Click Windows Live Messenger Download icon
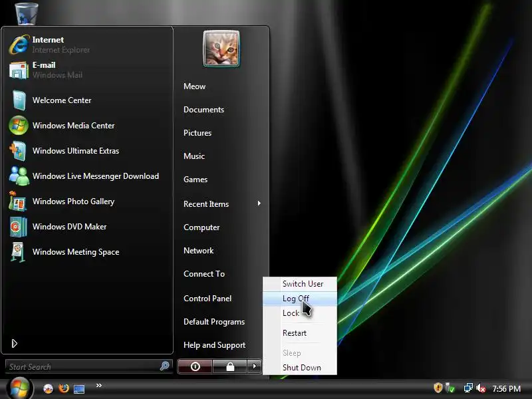Image resolution: width=532 pixels, height=399 pixels. 19,176
